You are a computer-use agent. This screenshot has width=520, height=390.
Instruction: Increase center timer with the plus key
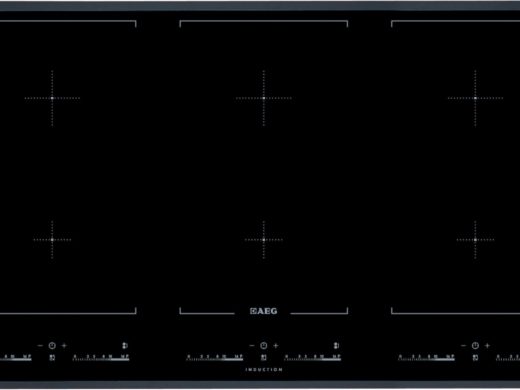276,346
